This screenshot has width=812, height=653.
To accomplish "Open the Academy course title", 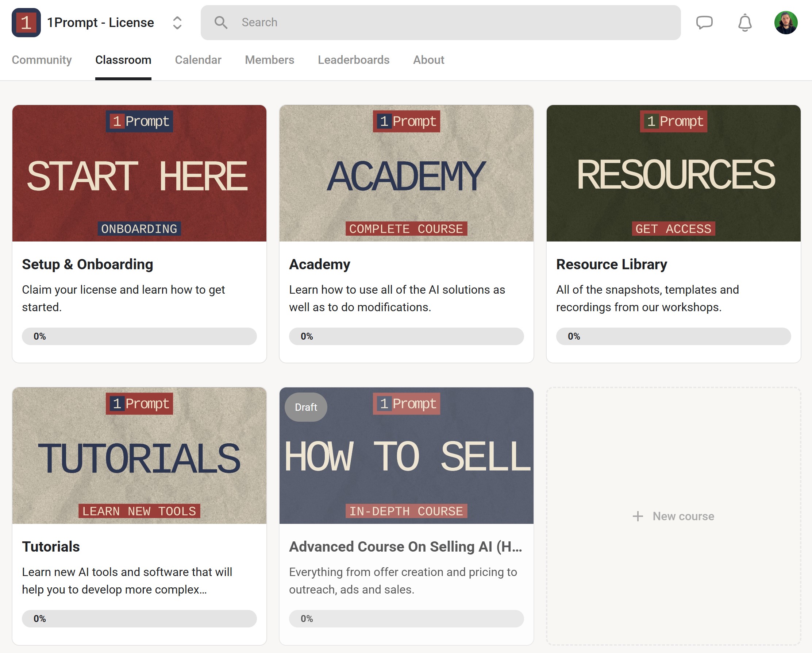I will pyautogui.click(x=319, y=264).
